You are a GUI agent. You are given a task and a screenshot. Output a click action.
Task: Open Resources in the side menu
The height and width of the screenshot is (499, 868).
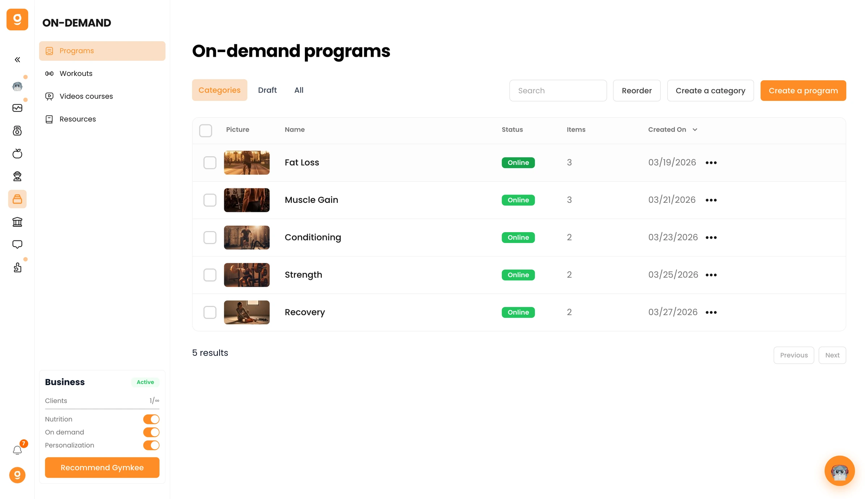[102, 119]
